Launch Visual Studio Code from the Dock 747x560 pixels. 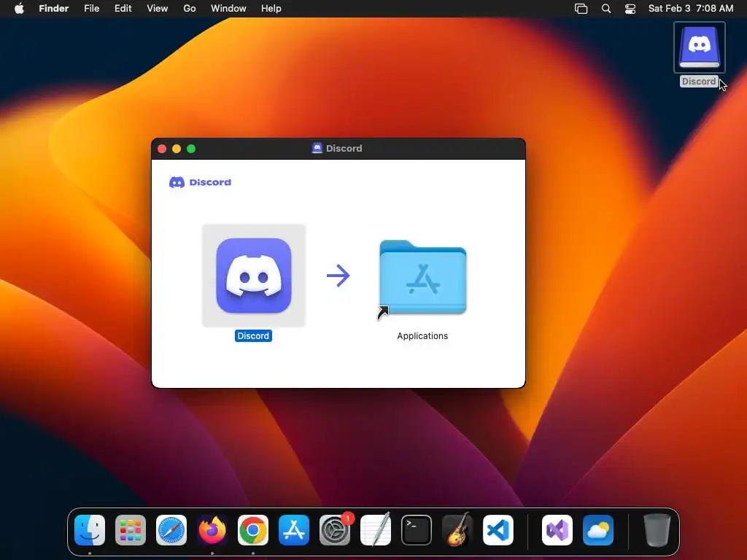click(x=498, y=530)
